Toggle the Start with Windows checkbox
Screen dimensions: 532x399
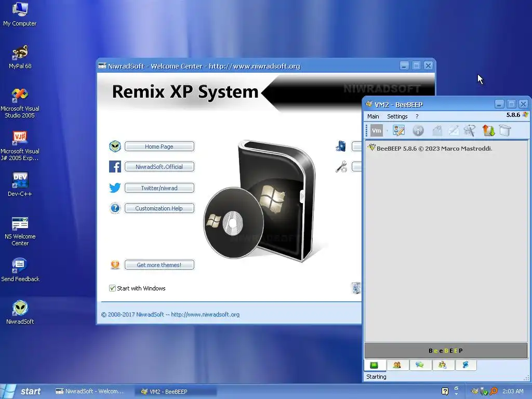[x=112, y=288]
